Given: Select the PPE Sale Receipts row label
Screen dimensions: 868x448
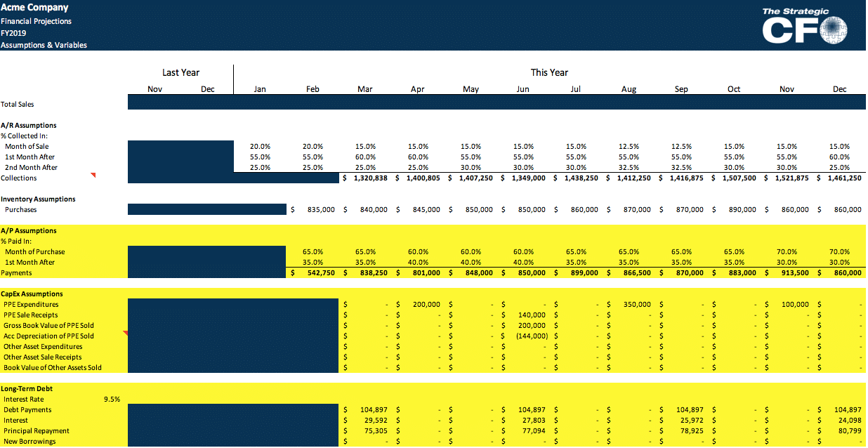Looking at the screenshot, I should 31,315.
